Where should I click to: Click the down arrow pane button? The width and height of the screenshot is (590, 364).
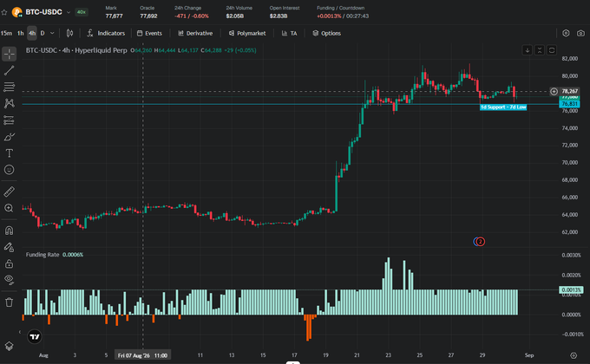tap(528, 50)
